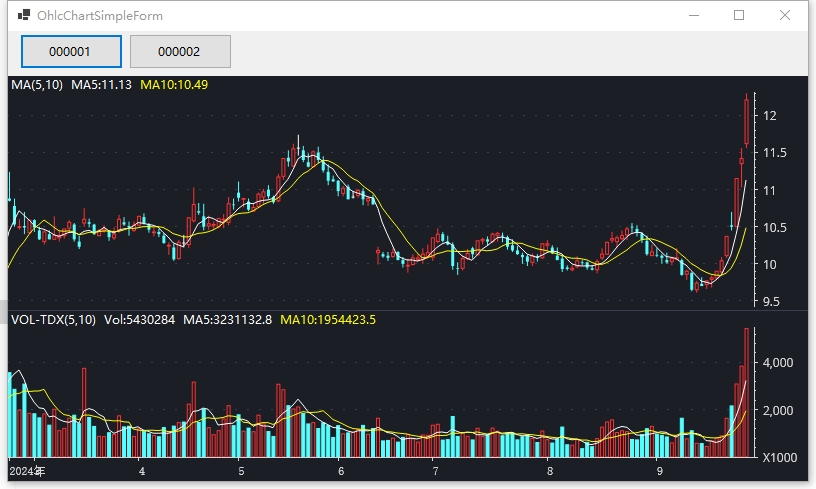Click the tallest red volume bar at right
The image size is (816, 489).
coord(746,392)
